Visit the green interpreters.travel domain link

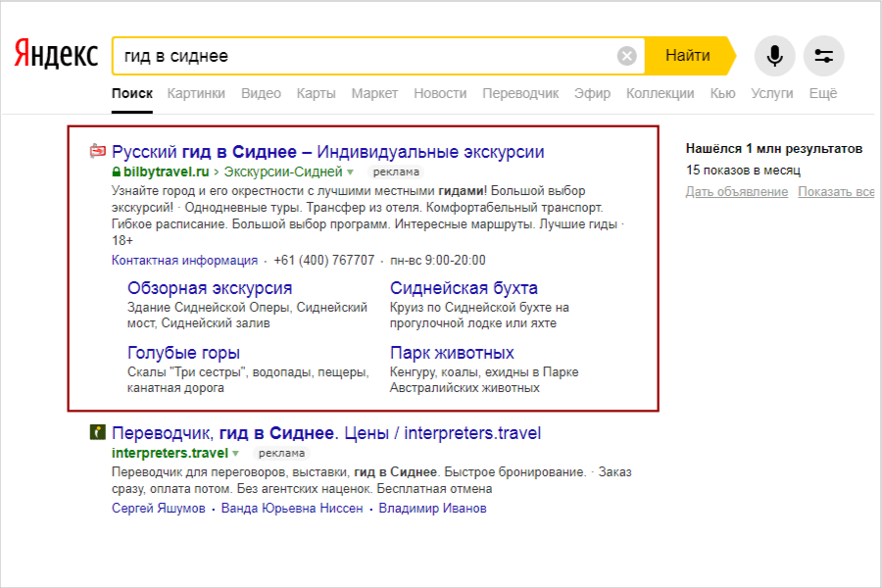click(x=170, y=453)
